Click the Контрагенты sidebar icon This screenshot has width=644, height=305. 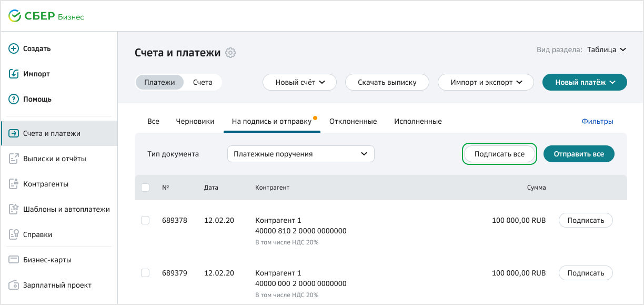pos(14,184)
